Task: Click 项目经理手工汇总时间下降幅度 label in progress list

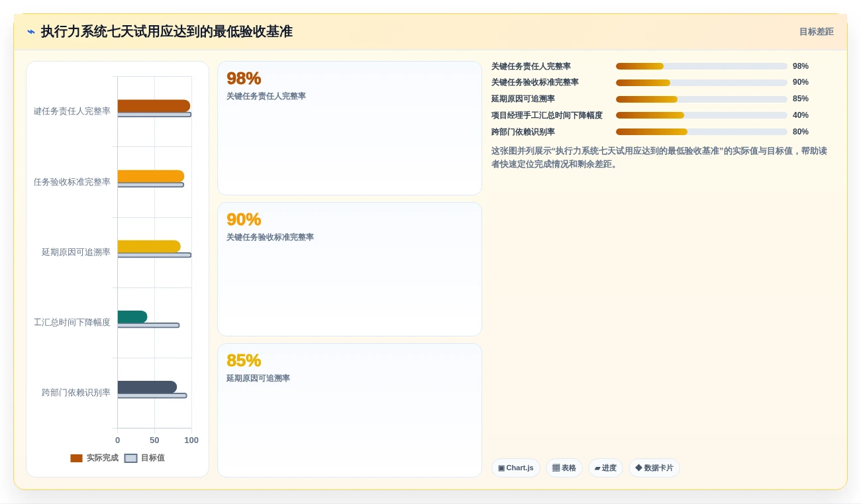Action: pos(547,115)
